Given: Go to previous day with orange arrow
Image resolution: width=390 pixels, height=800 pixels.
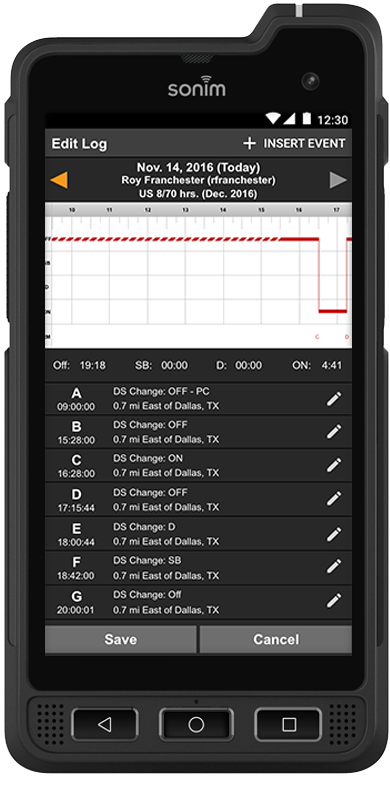Looking at the screenshot, I should [59, 180].
